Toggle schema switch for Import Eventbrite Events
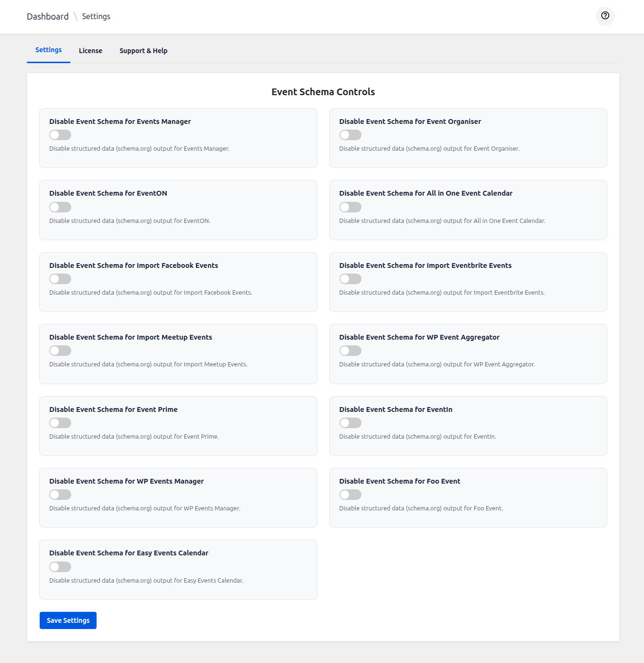This screenshot has height=663, width=644. click(350, 279)
